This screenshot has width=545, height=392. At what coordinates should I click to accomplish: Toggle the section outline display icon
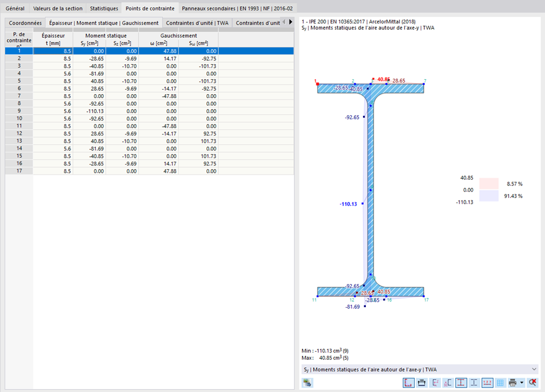[408, 383]
